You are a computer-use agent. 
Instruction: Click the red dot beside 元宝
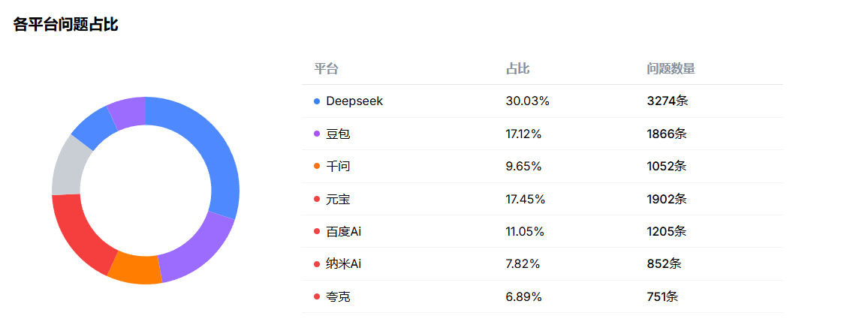tap(317, 199)
